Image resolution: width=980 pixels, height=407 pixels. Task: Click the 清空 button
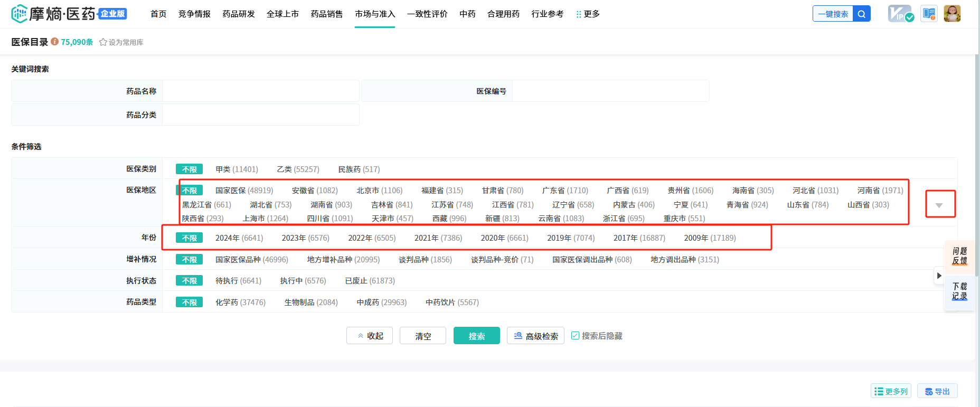coord(422,336)
